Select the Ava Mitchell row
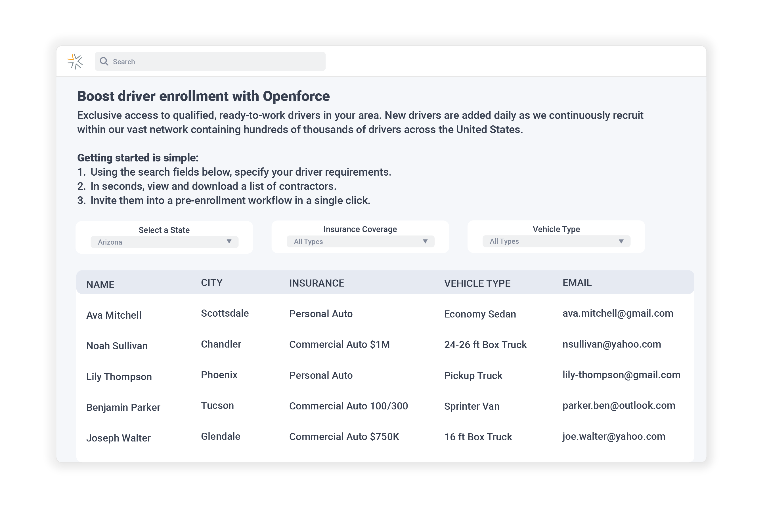This screenshot has width=769, height=532. [114, 315]
